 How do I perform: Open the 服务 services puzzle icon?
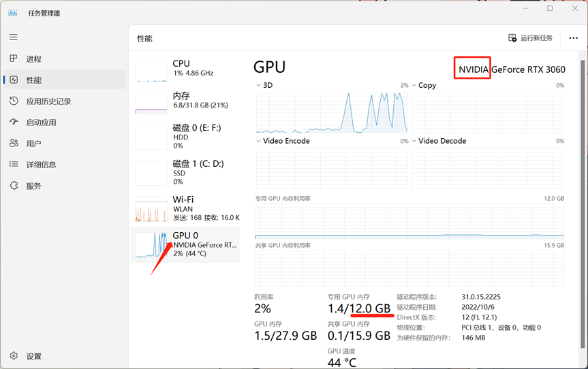click(x=14, y=185)
